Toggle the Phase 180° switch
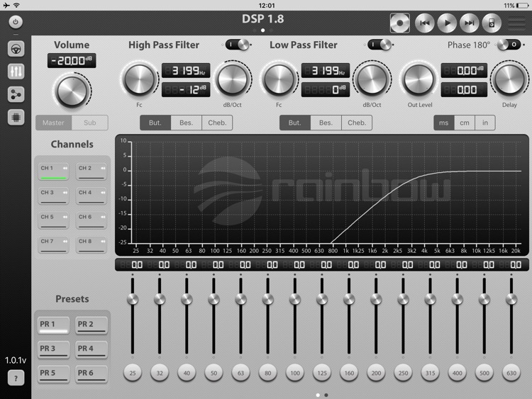532x399 pixels. click(509, 45)
